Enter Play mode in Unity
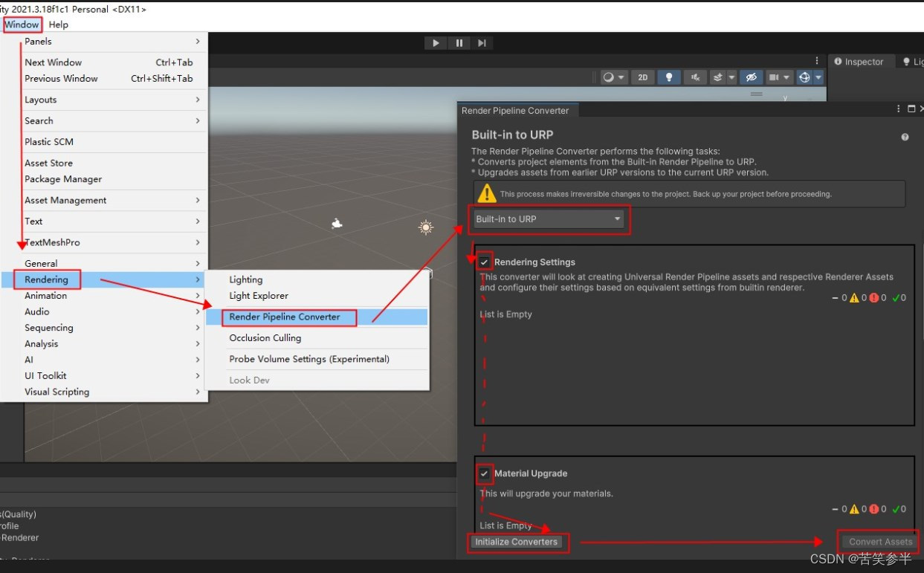Screen dimensions: 924x573 [435, 42]
